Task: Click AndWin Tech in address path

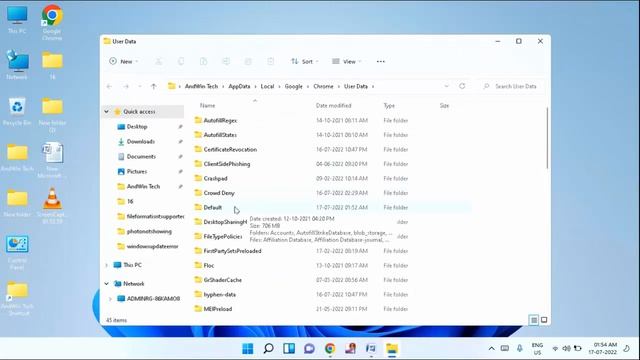Action: point(201,86)
